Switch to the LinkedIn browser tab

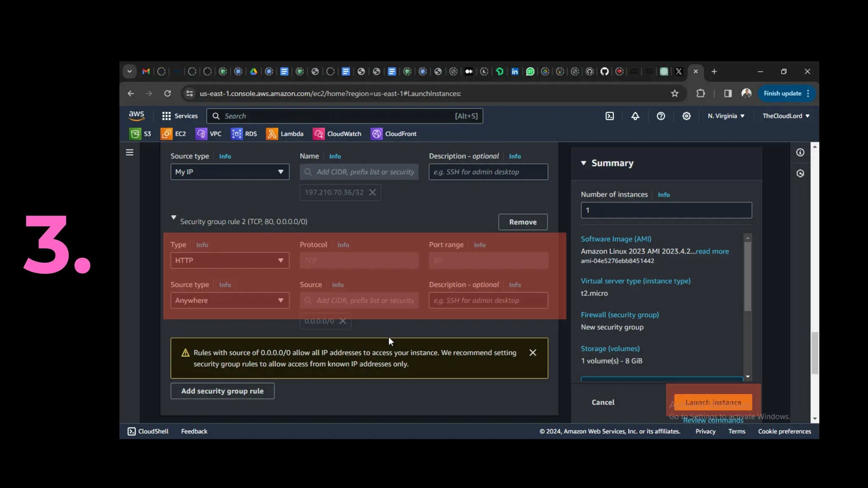point(515,72)
